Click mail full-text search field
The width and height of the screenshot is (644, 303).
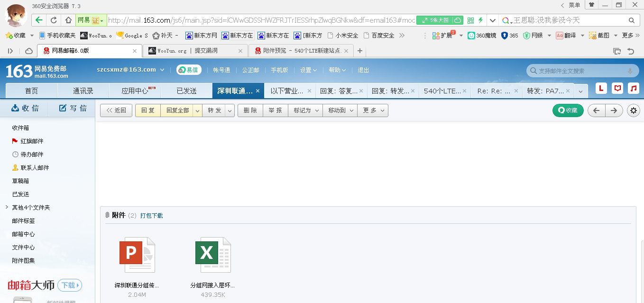pyautogui.click(x=582, y=71)
